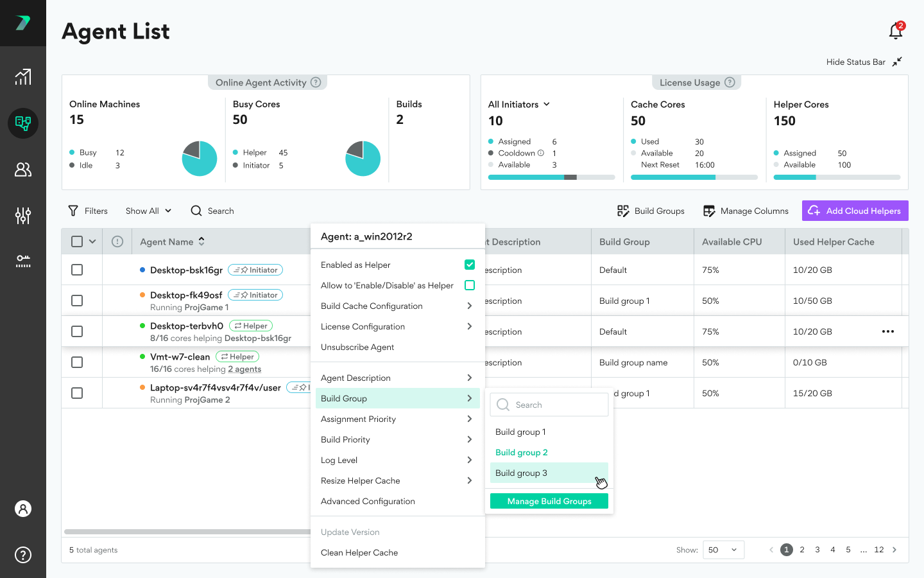The height and width of the screenshot is (578, 924).
Task: Choose Unsubscribe Agent in the context menu
Action: (x=357, y=347)
